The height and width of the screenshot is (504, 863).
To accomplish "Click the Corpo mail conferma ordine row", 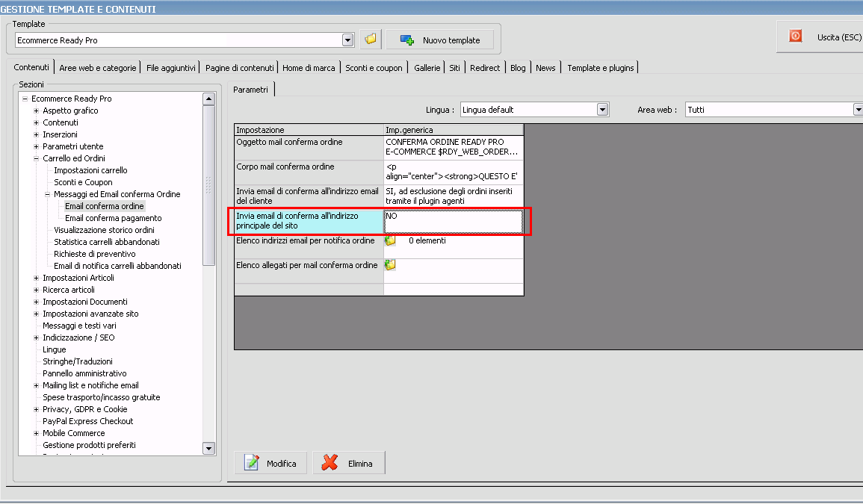I will pos(380,172).
